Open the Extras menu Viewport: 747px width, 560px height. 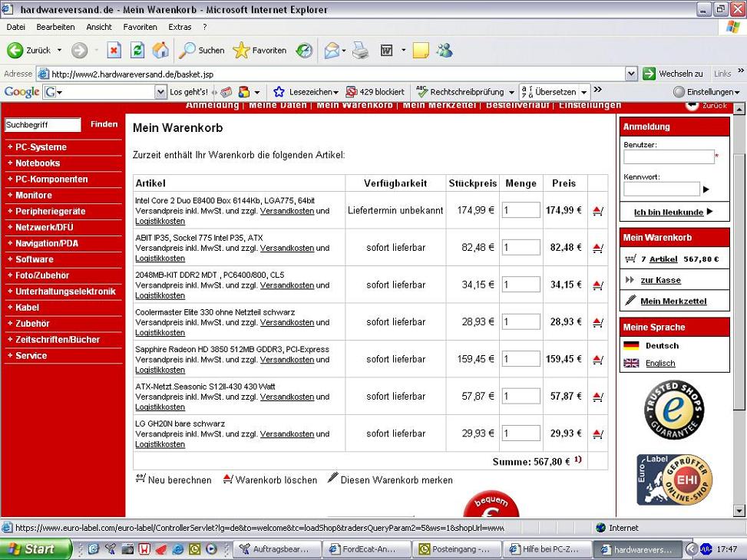(x=180, y=27)
